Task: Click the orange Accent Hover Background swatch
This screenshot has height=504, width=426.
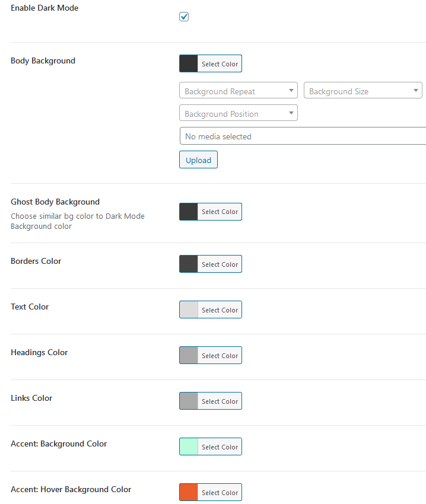Action: (x=189, y=493)
